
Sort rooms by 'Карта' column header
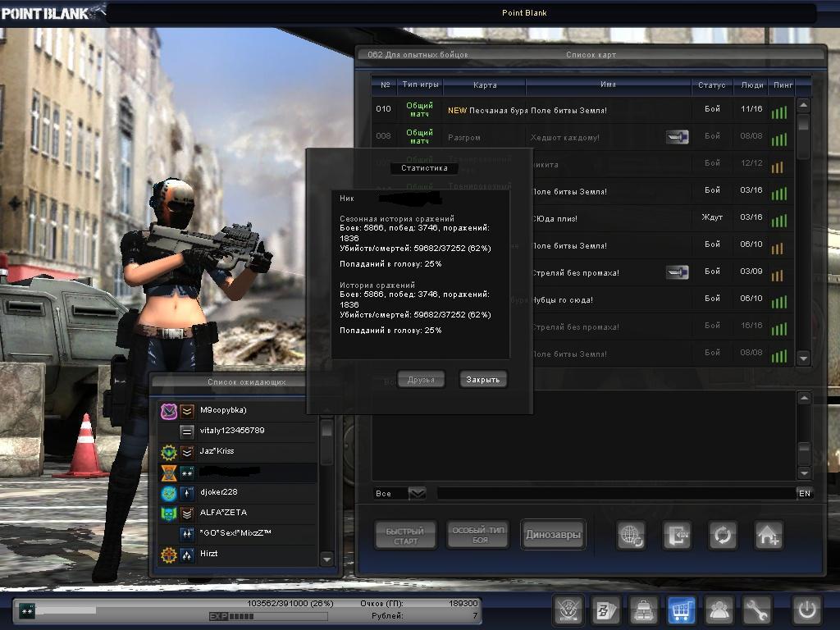coord(485,85)
